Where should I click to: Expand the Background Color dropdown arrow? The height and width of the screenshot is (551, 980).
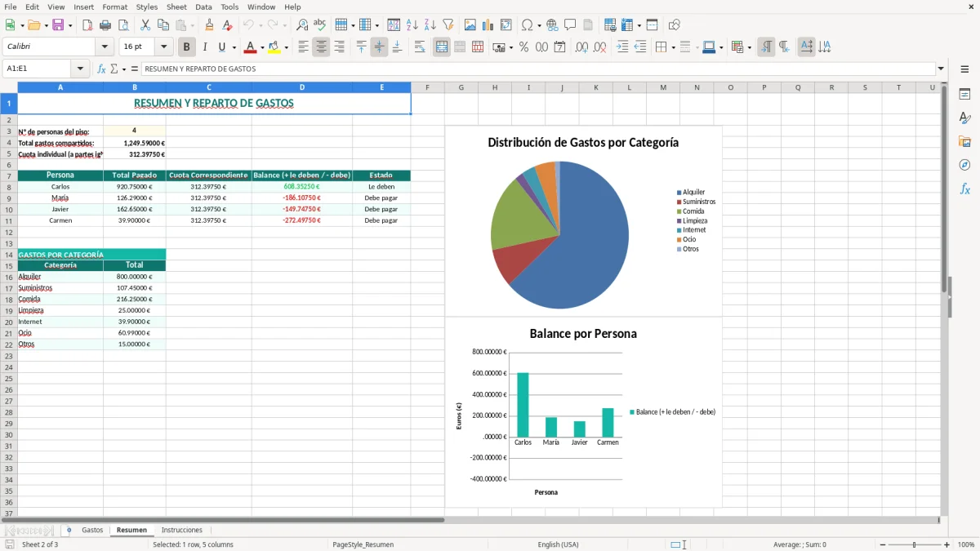[x=287, y=47]
